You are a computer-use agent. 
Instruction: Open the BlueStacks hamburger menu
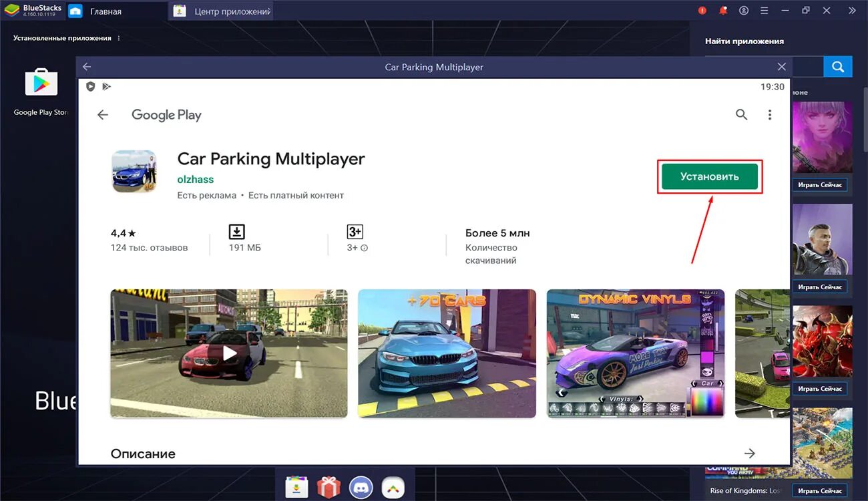[765, 11]
